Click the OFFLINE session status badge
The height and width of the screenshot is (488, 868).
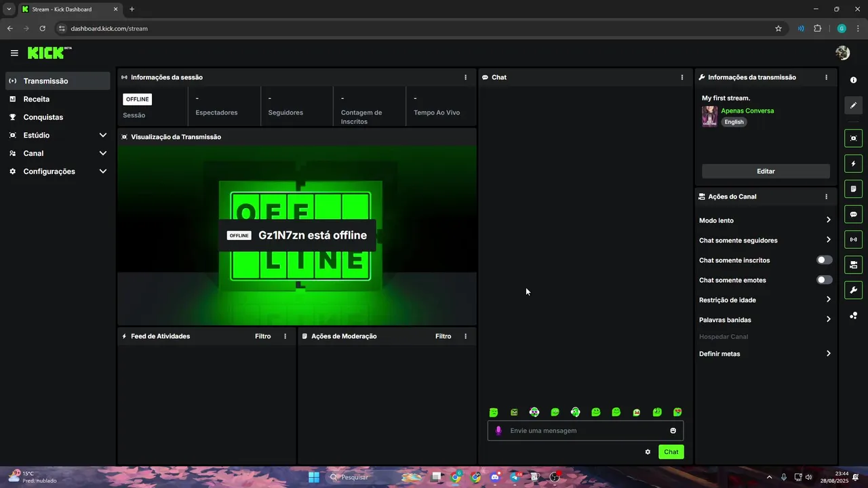(137, 99)
